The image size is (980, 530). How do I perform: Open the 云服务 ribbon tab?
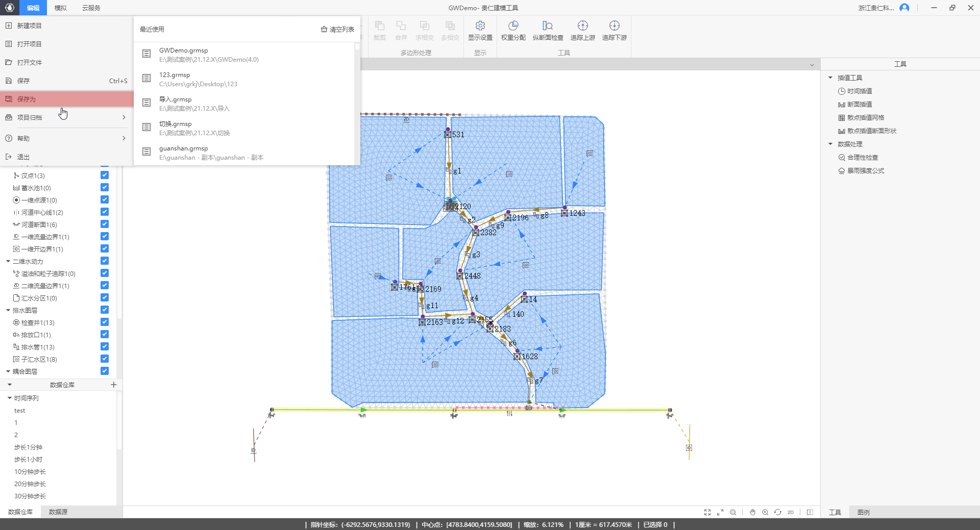coord(91,8)
